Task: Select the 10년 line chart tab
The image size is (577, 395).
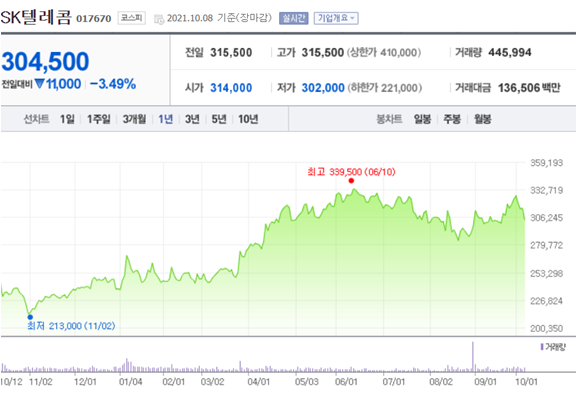Action: coord(248,119)
